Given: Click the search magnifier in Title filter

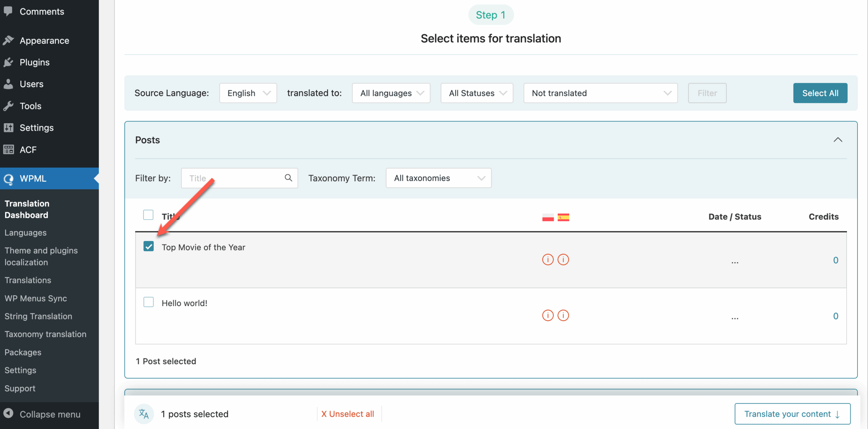Looking at the screenshot, I should point(288,178).
